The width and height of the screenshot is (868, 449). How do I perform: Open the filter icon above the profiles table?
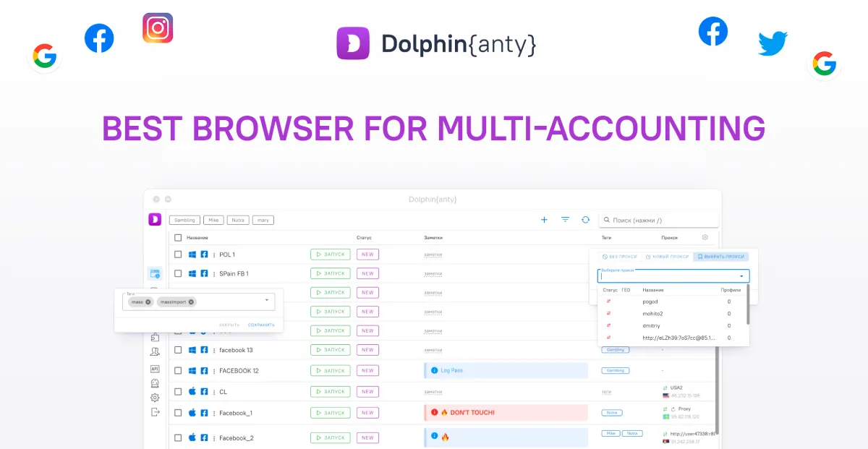[x=565, y=219]
